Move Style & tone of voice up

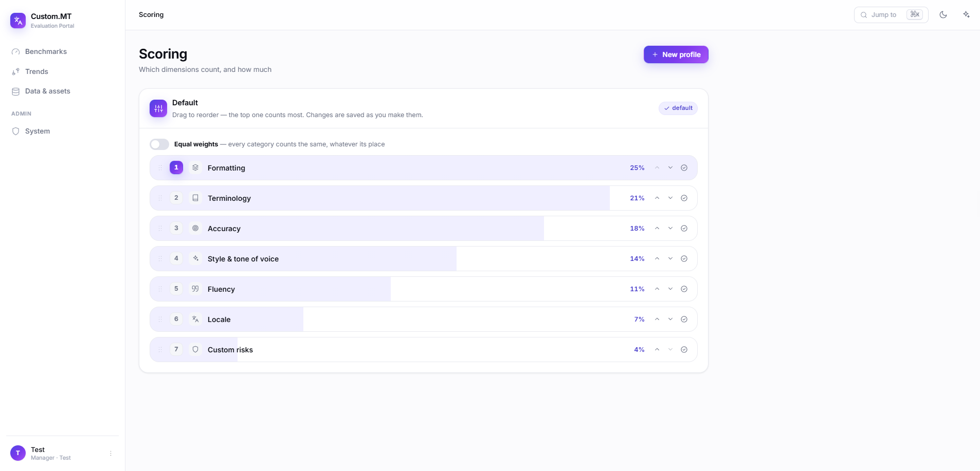(657, 258)
